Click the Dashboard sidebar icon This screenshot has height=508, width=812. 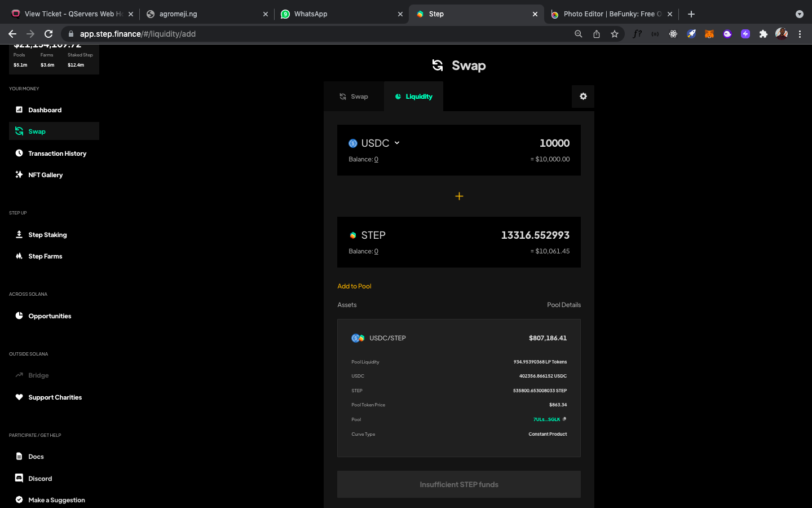pyautogui.click(x=19, y=110)
